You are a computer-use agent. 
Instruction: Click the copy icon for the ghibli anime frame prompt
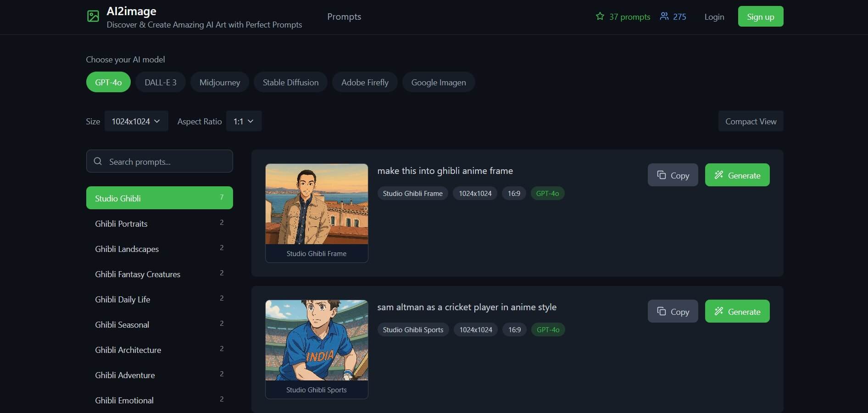click(x=661, y=175)
